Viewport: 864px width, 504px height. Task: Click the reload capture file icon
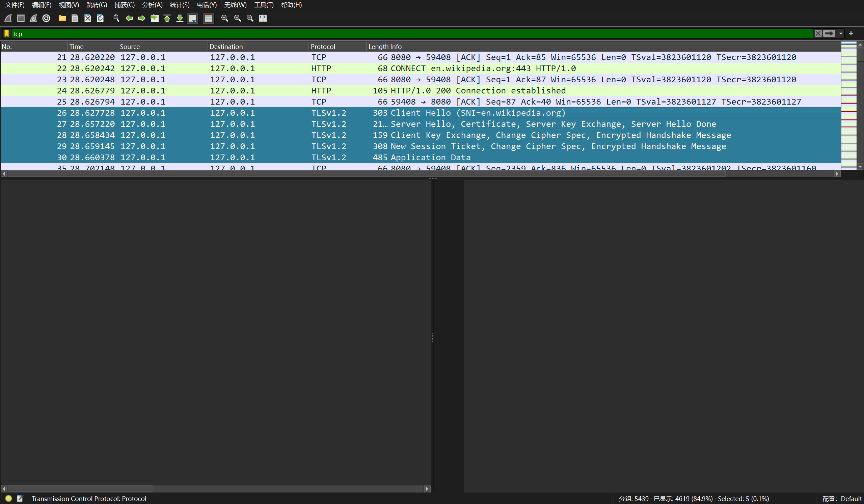click(x=100, y=18)
